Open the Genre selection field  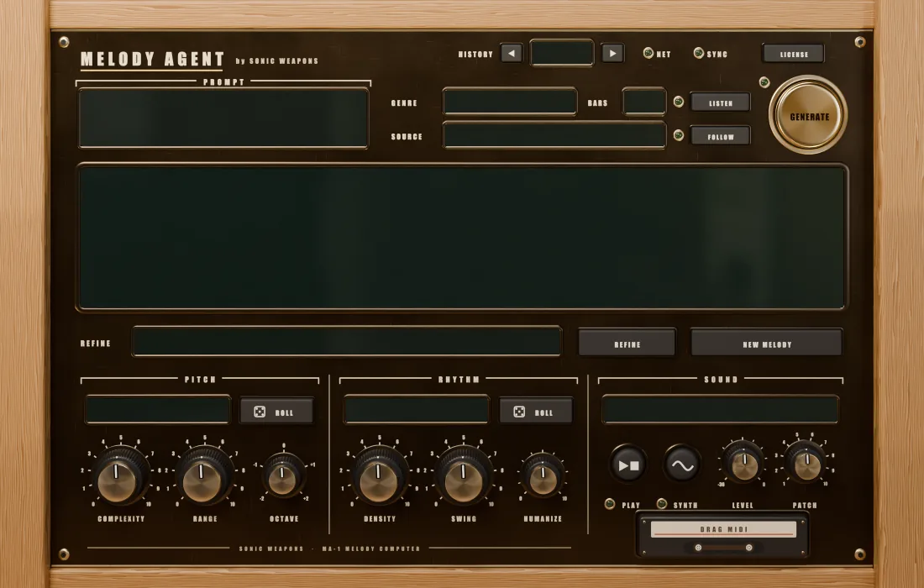(x=510, y=102)
